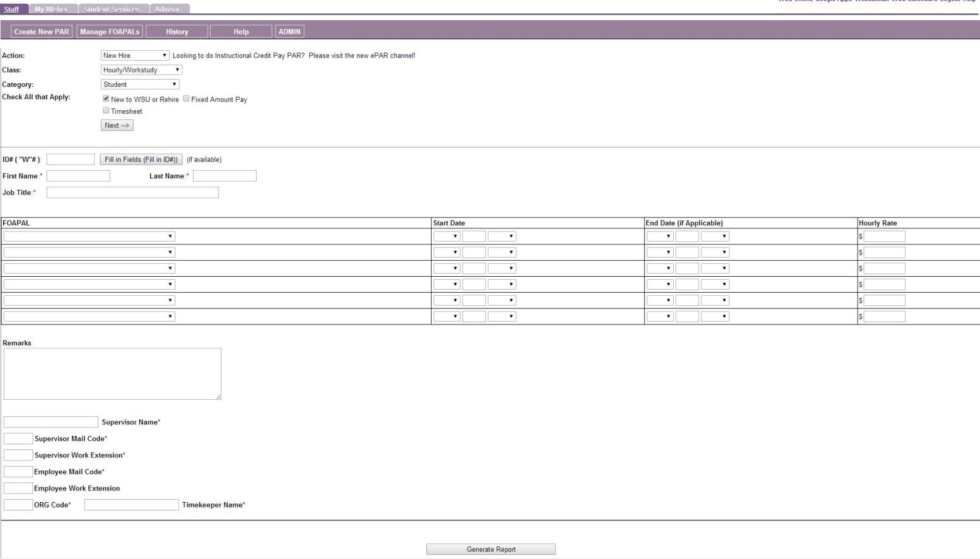Screen dimensions: 980x559
Task: Switch to the My Weber tab
Action: click(51, 9)
